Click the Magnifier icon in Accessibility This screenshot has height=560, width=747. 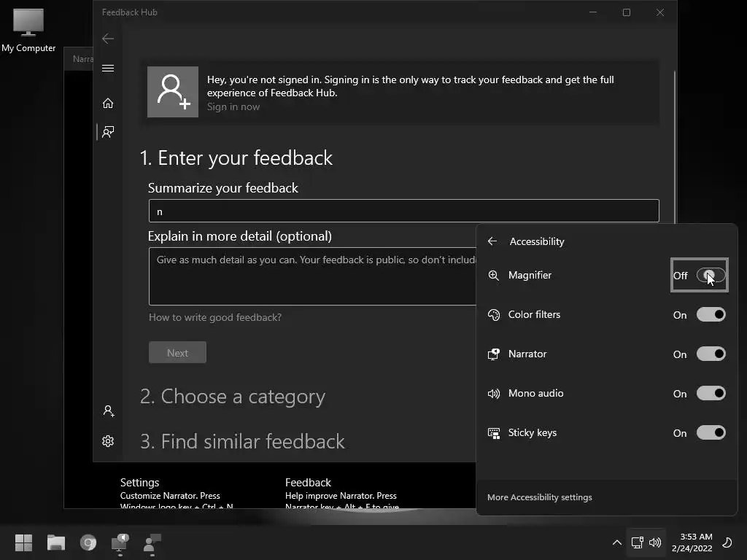[x=494, y=275]
